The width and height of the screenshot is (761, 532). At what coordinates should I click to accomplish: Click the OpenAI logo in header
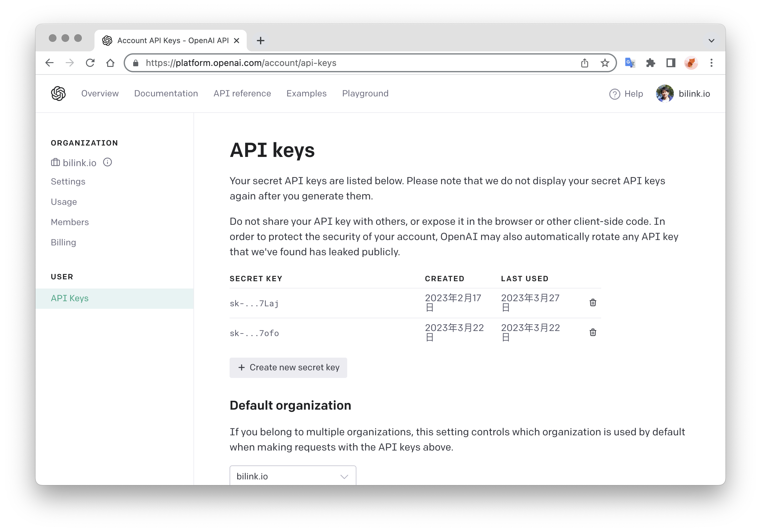pyautogui.click(x=58, y=94)
